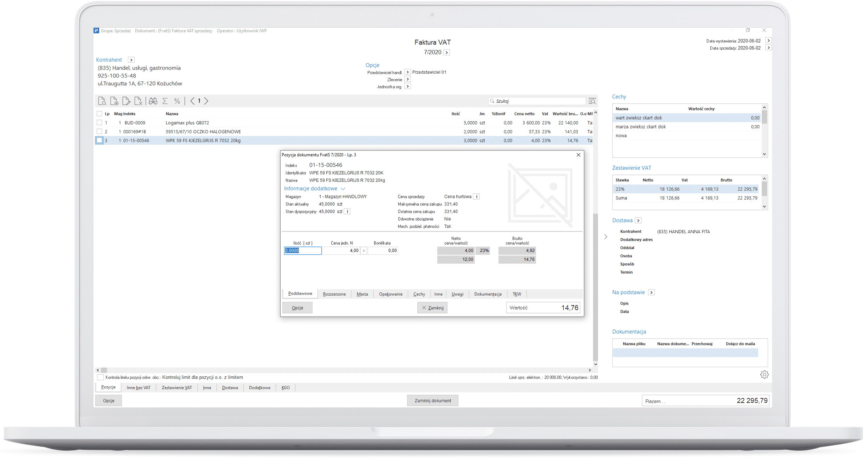Image resolution: width=868 pixels, height=472 pixels.
Task: Click the Zamknij button in dialog
Action: pos(433,308)
